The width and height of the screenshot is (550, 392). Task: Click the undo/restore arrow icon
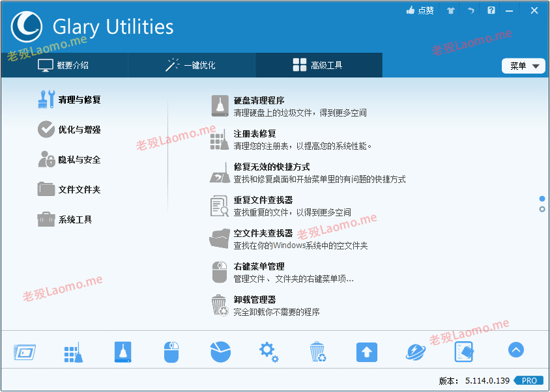click(470, 10)
